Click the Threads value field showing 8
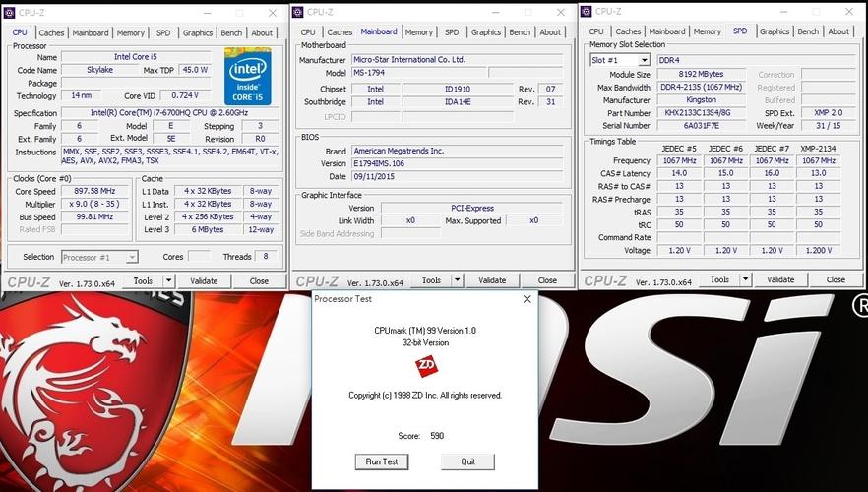868x492 pixels. (266, 257)
